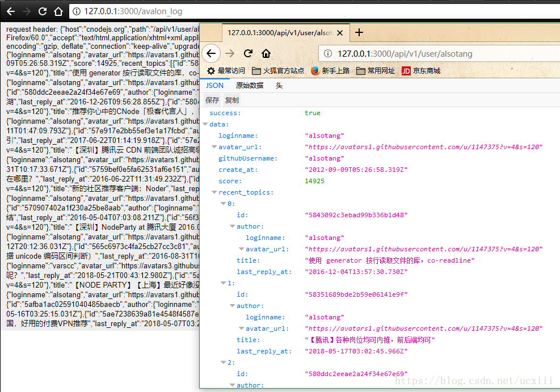Open 常用网址 bookmark folder

pos(376,71)
